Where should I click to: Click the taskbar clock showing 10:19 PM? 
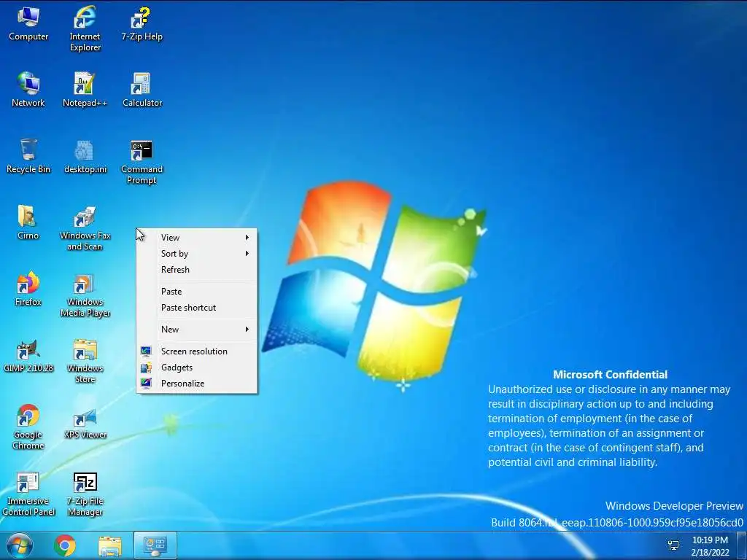(x=710, y=546)
